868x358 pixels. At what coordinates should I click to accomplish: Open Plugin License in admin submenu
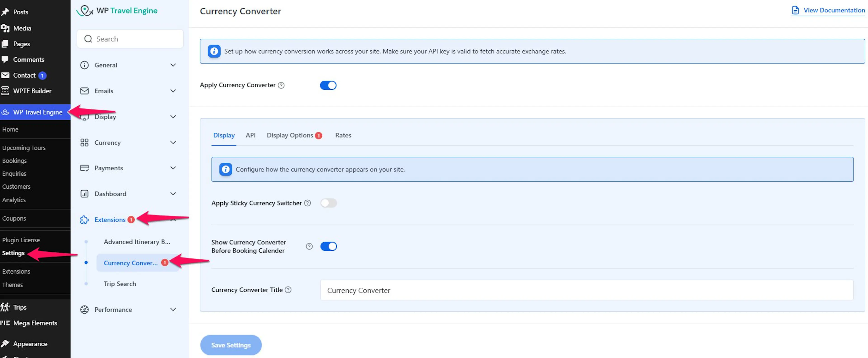point(21,240)
